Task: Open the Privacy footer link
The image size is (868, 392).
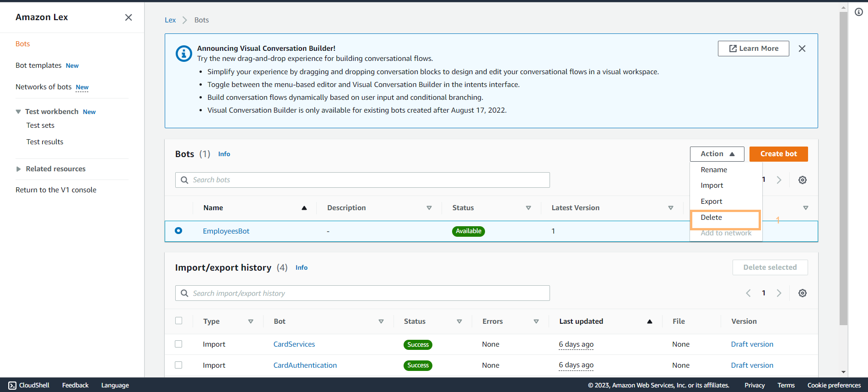Action: (x=755, y=386)
